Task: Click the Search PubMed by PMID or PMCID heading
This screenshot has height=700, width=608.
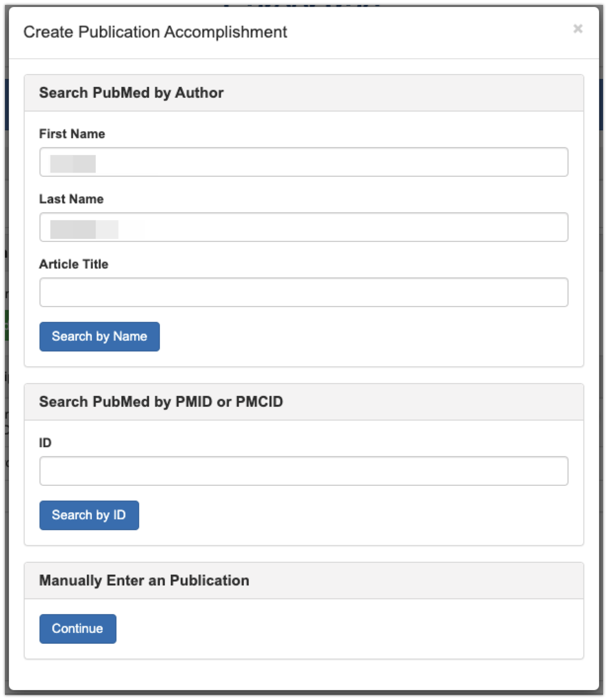Action: pos(161,402)
